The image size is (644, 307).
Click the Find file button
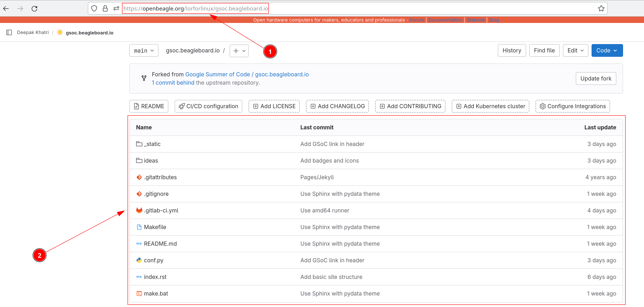click(x=544, y=50)
